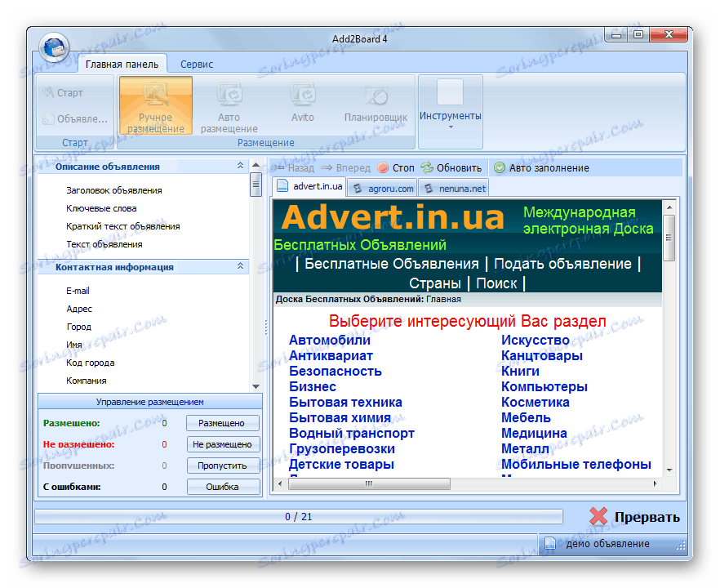Click the Ошибка button
The image size is (720, 588).
(x=223, y=487)
